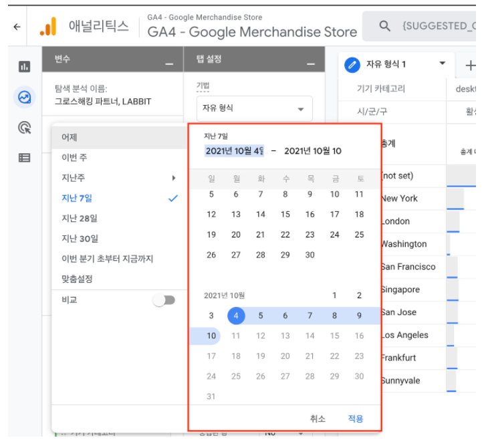The height and width of the screenshot is (448, 484).
Task: Click the search magnifier icon
Action: tap(384, 26)
